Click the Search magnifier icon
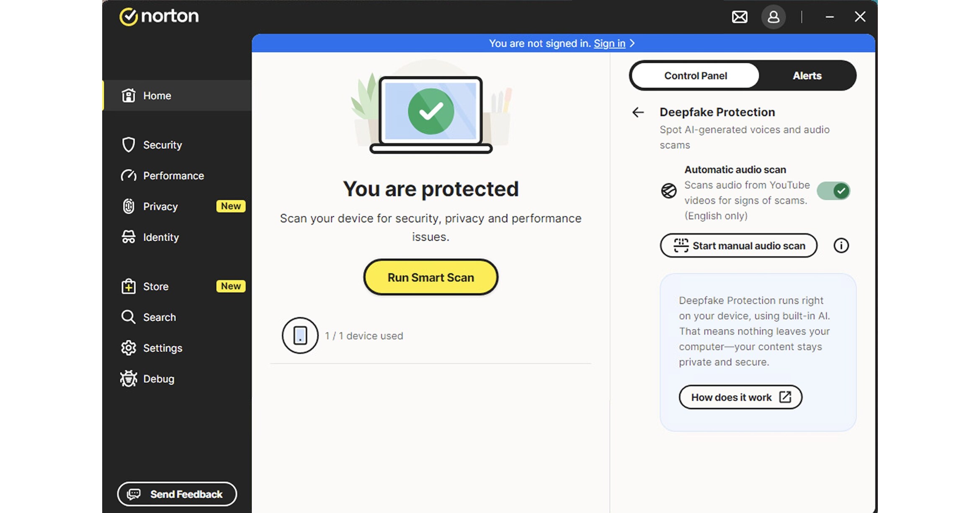The height and width of the screenshot is (513, 980). coord(128,317)
